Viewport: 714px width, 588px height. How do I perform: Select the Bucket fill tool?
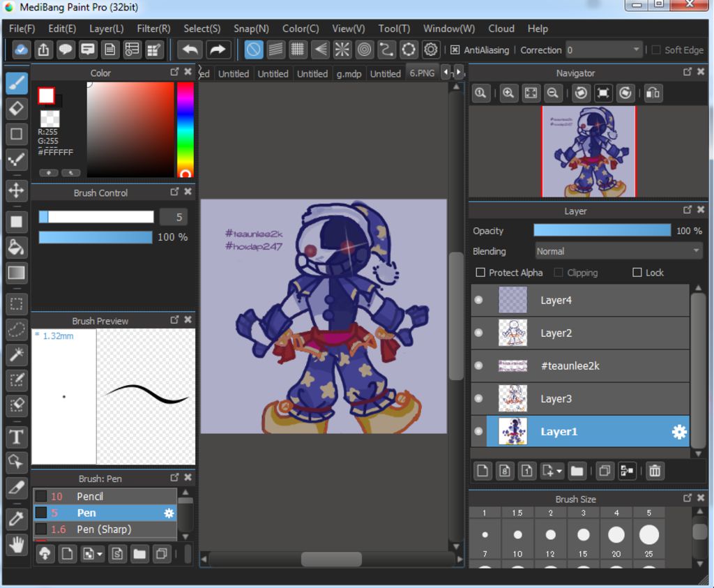click(17, 248)
